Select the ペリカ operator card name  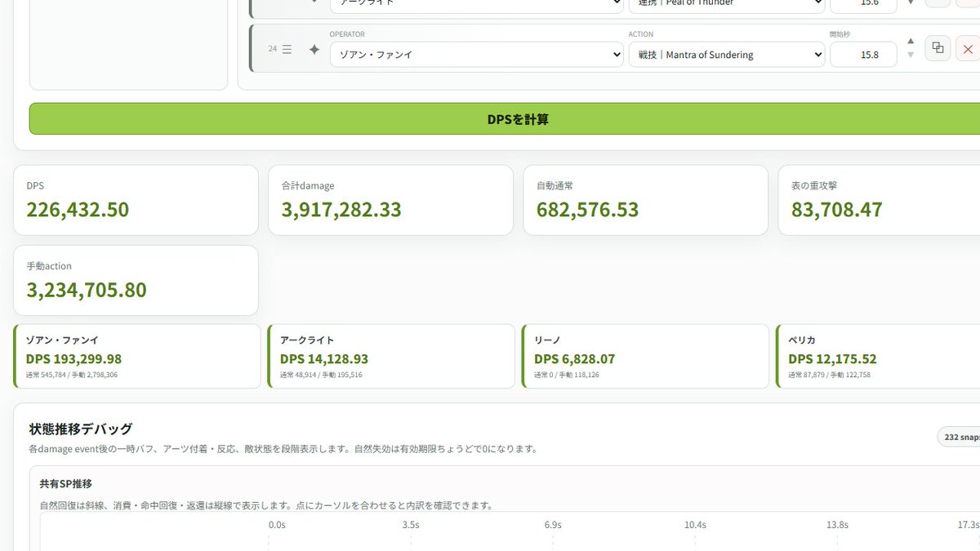click(802, 340)
